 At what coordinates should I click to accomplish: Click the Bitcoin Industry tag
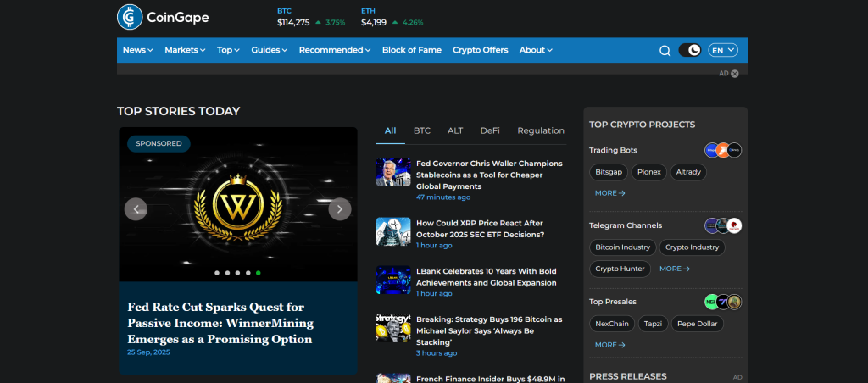[623, 247]
